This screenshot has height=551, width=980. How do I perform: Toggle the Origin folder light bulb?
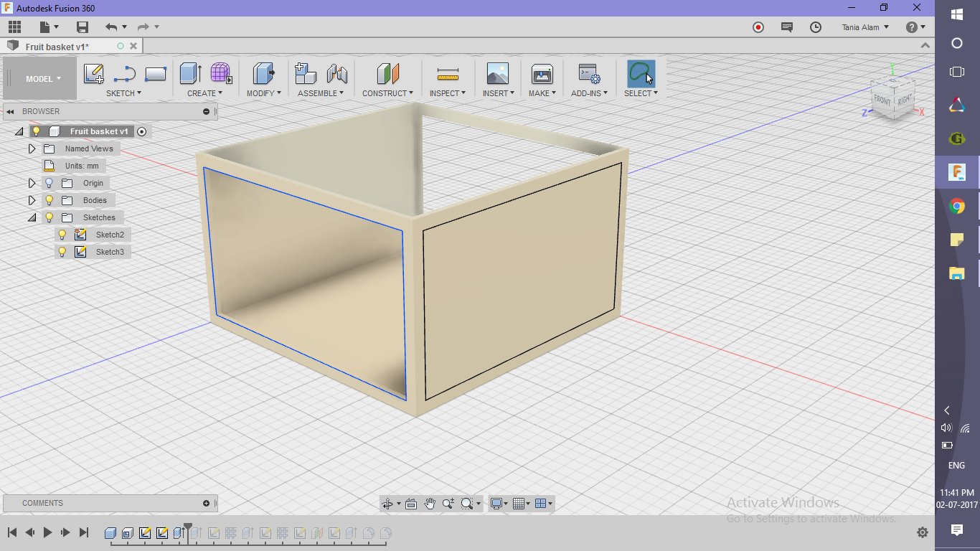tap(49, 183)
